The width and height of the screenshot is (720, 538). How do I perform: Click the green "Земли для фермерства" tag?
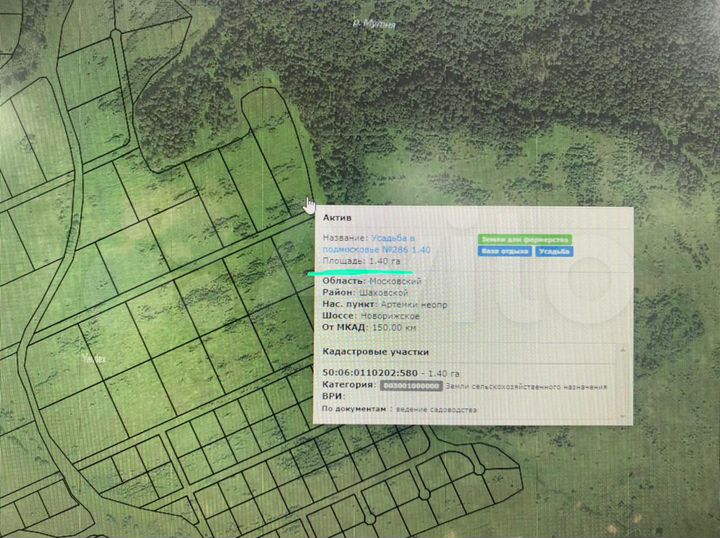click(524, 240)
